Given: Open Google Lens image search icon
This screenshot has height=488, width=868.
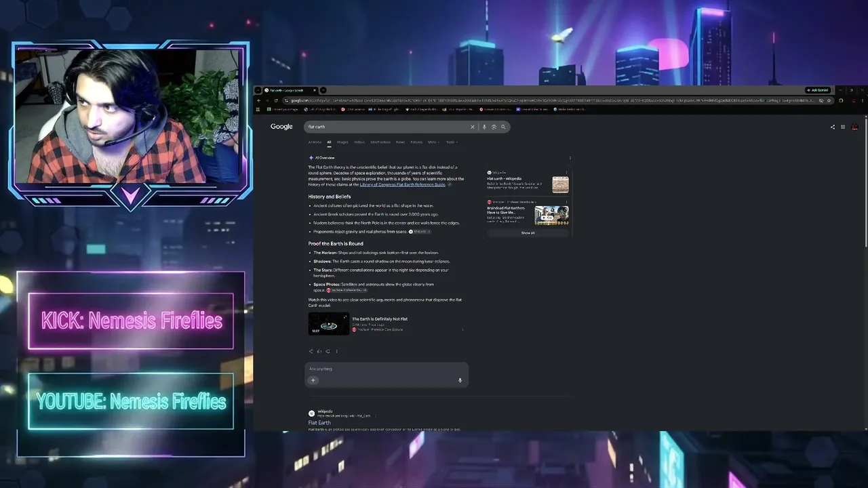Looking at the screenshot, I should [x=494, y=127].
